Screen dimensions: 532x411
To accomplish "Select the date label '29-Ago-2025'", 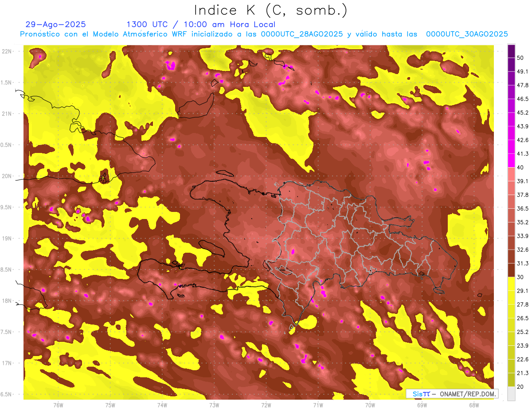I will [x=56, y=24].
